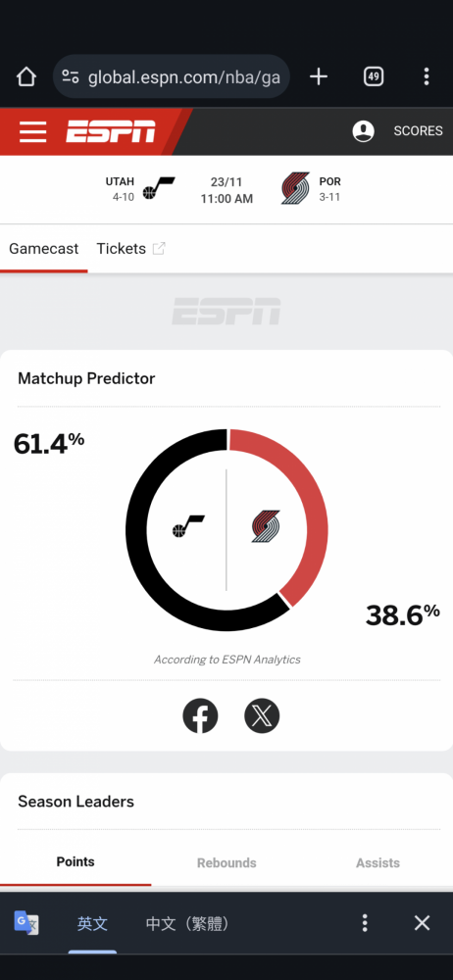The height and width of the screenshot is (980, 453).
Task: Share matchup on X
Action: click(x=262, y=715)
